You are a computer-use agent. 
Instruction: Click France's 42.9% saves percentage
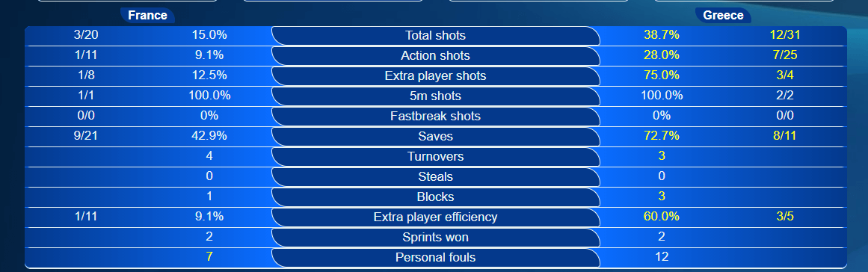pos(209,135)
